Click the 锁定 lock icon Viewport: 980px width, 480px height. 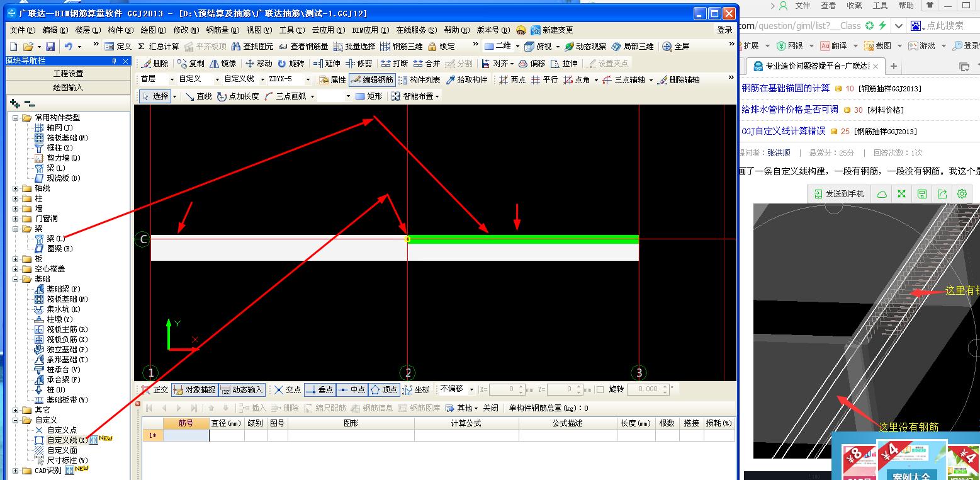click(x=441, y=47)
